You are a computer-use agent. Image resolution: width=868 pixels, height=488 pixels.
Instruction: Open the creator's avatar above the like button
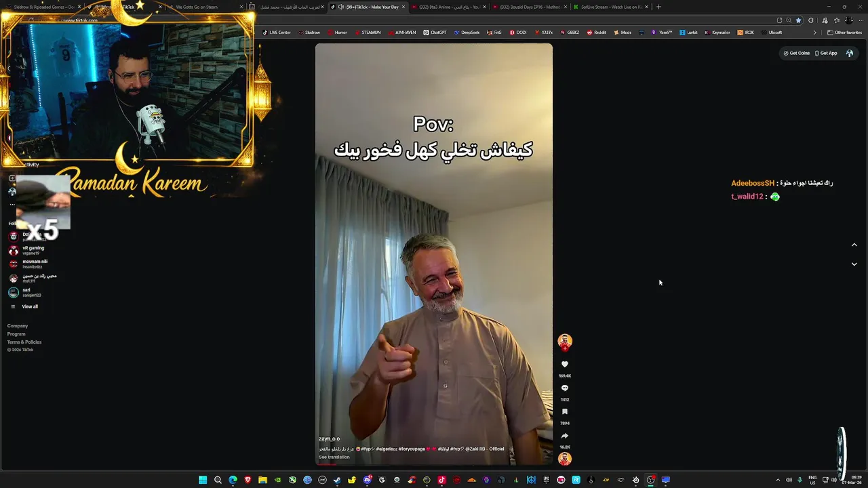click(564, 341)
